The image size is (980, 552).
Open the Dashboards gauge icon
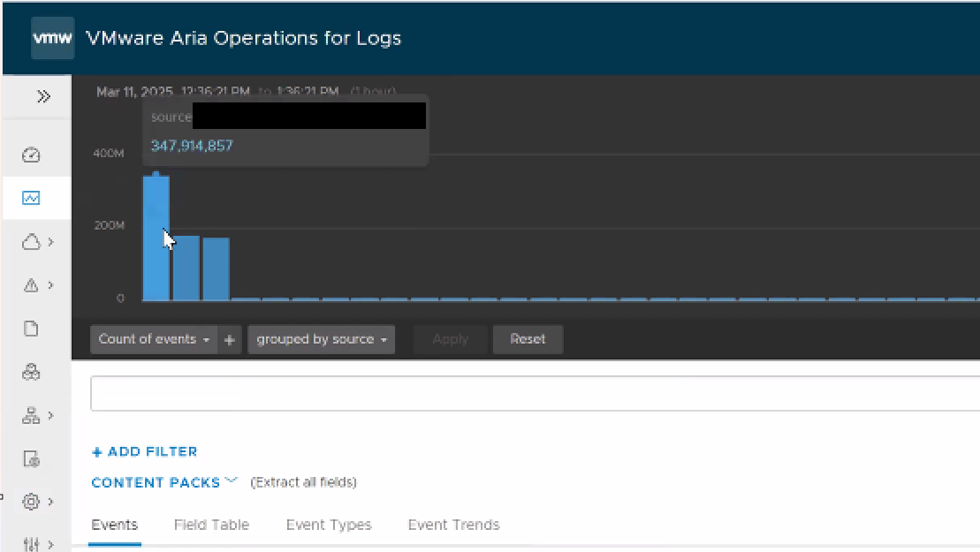click(31, 155)
